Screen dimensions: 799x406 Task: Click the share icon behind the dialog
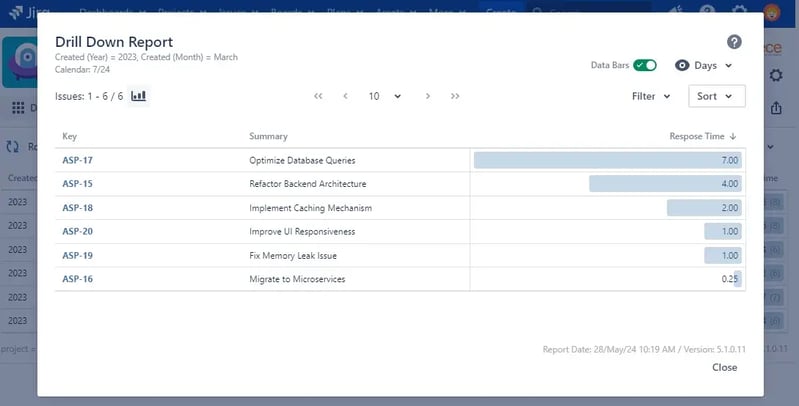coord(776,107)
